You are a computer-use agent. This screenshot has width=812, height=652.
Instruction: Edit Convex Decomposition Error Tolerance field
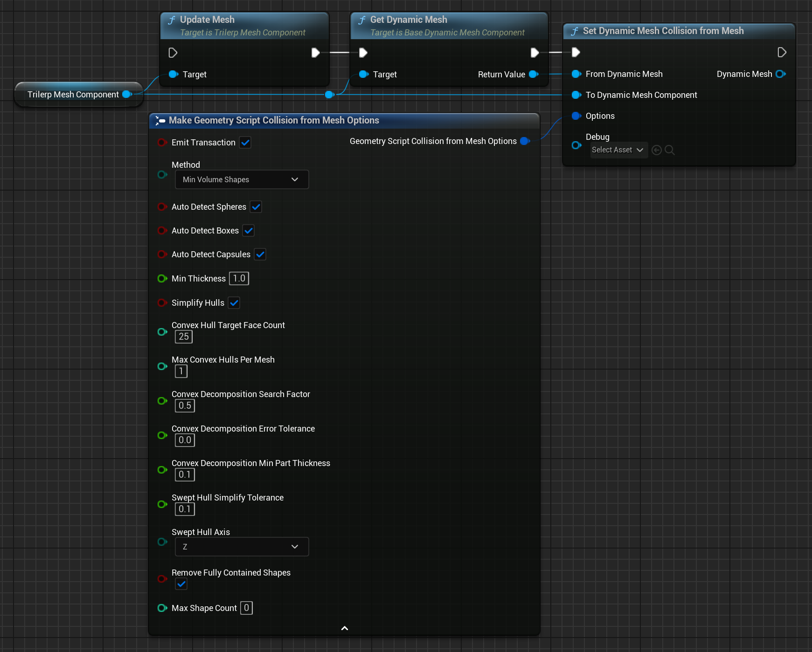pyautogui.click(x=185, y=440)
